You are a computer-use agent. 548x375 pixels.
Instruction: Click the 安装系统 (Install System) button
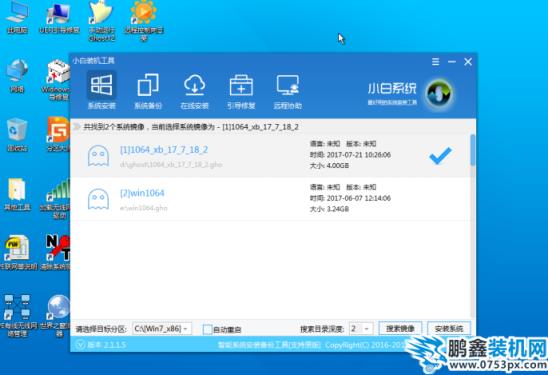(449, 329)
